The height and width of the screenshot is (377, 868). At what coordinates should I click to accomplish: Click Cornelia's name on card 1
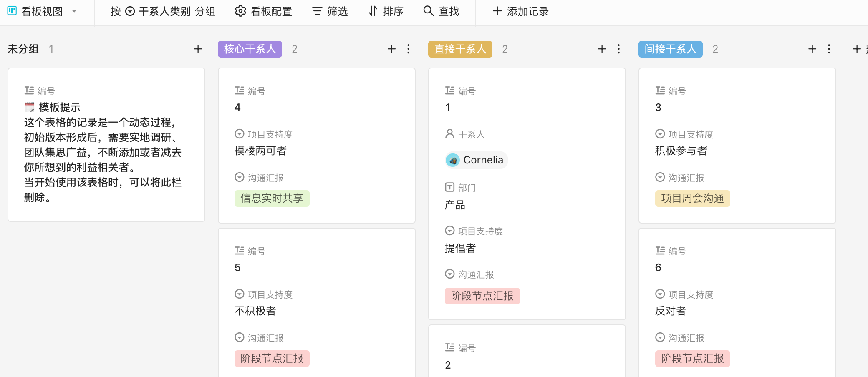(x=483, y=160)
